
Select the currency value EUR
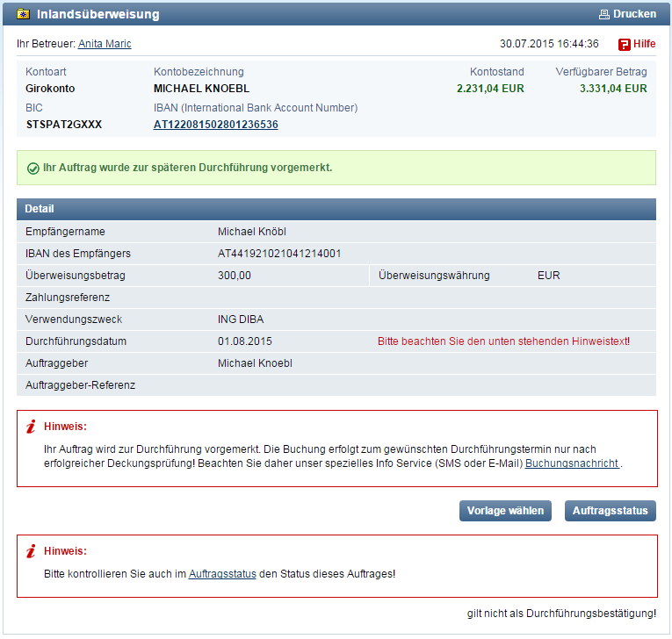[x=548, y=276]
